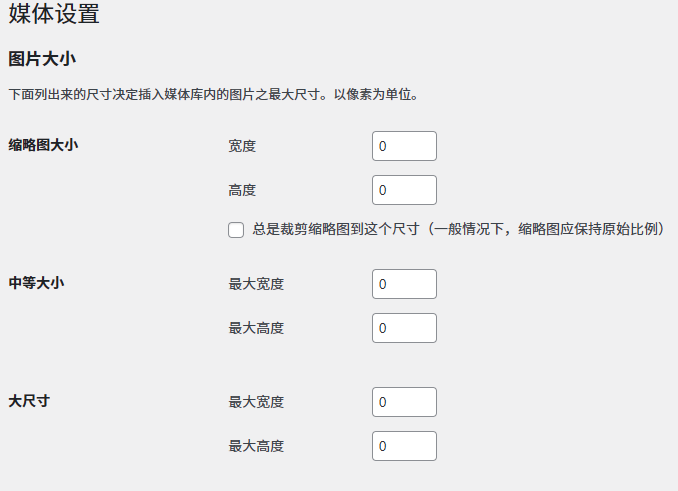Image resolution: width=678 pixels, height=491 pixels.
Task: Select the 大尺寸 最大高度 input field
Action: click(x=404, y=446)
